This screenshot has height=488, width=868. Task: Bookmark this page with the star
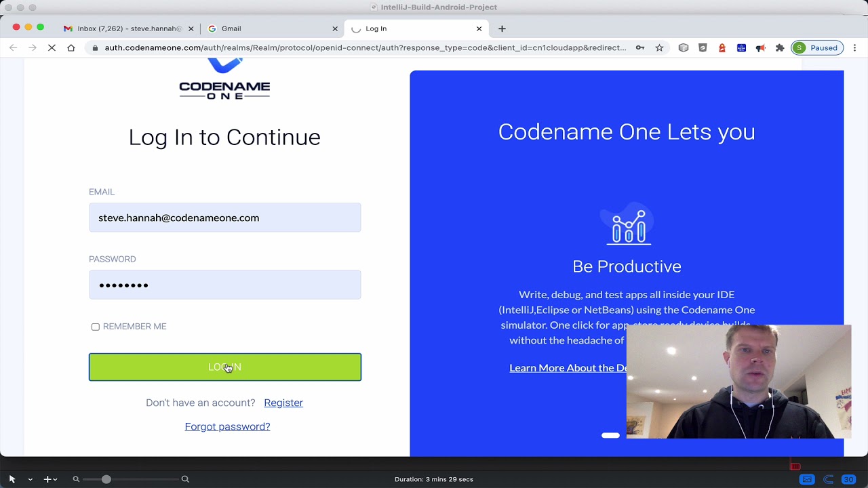659,48
